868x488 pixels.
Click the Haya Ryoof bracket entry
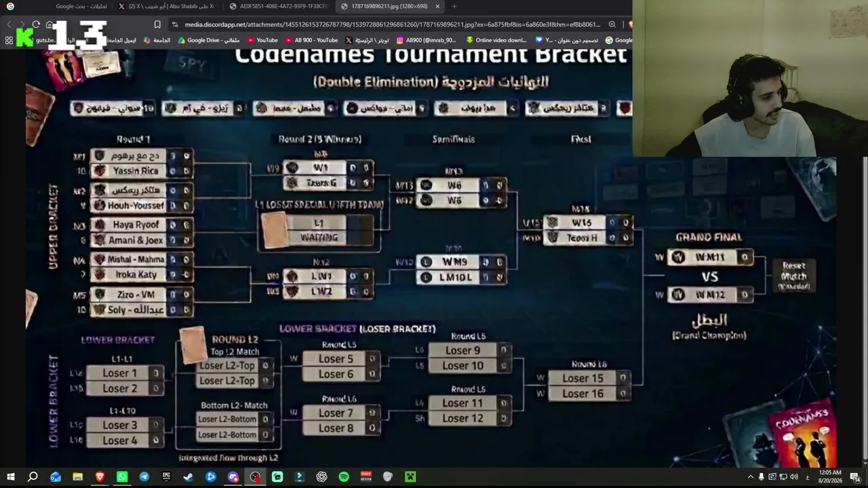[142, 224]
